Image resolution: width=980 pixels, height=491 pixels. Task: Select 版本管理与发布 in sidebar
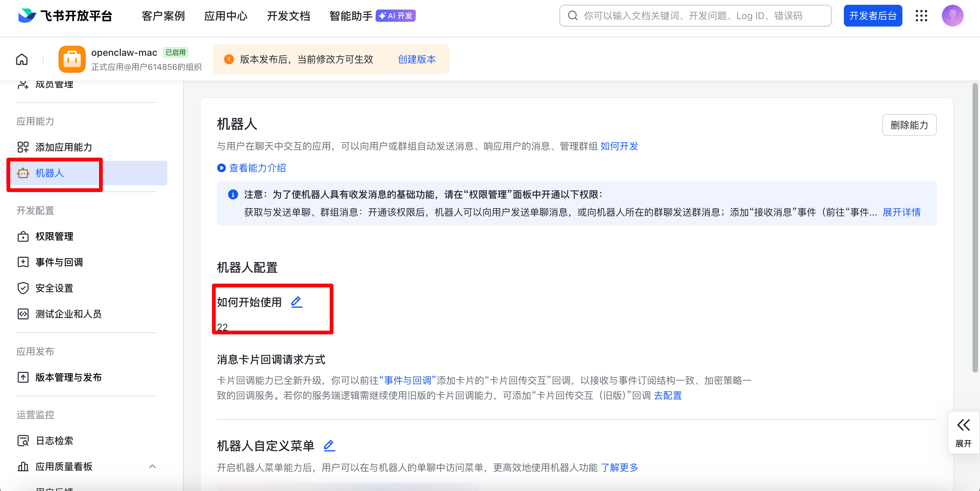(68, 377)
